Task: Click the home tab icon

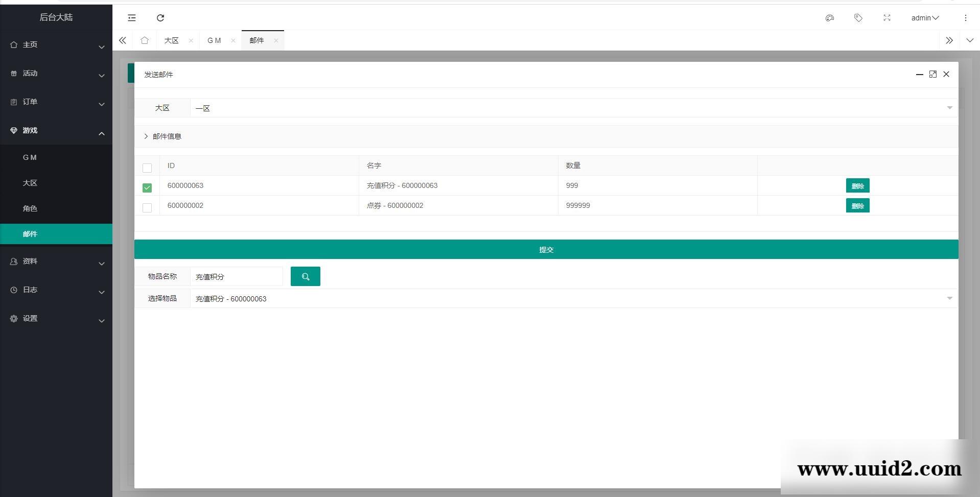Action: pyautogui.click(x=145, y=40)
